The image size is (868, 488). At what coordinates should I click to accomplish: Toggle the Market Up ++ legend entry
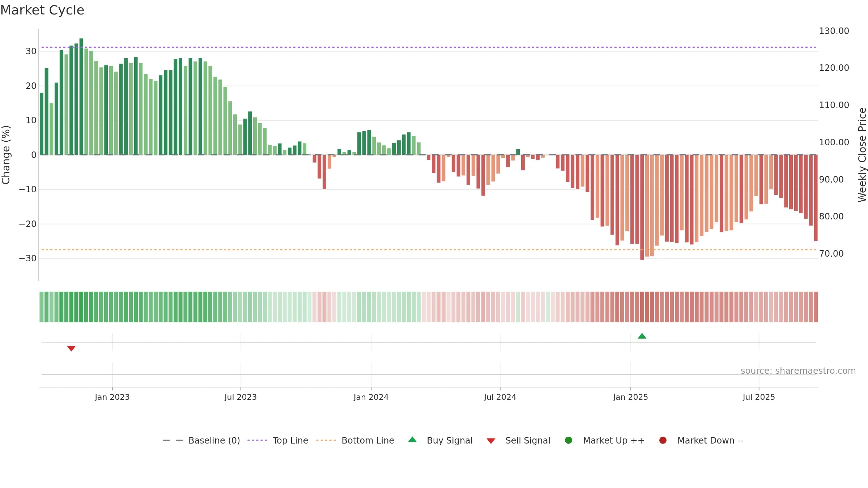pyautogui.click(x=605, y=440)
